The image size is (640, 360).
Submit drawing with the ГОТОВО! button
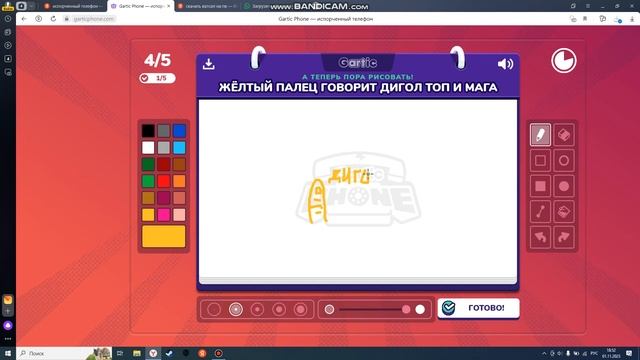[x=478, y=308]
